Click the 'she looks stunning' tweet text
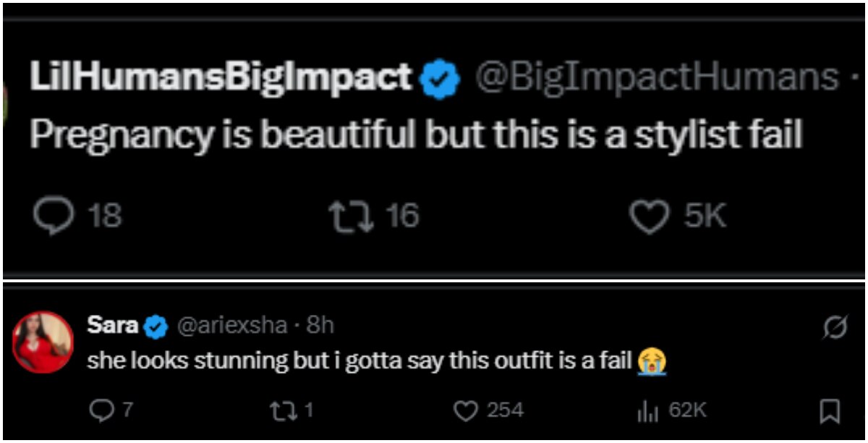The height and width of the screenshot is (443, 868). [376, 360]
